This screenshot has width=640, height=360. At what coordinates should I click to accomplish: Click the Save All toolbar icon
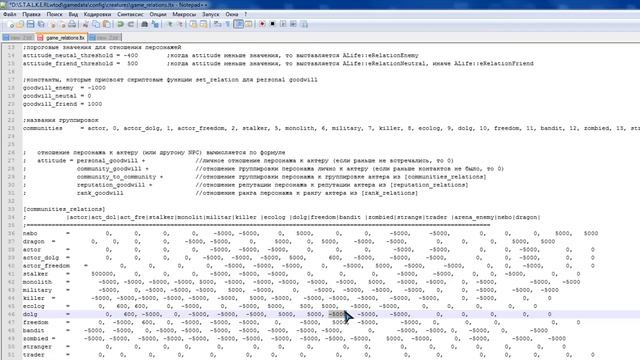click(41, 24)
